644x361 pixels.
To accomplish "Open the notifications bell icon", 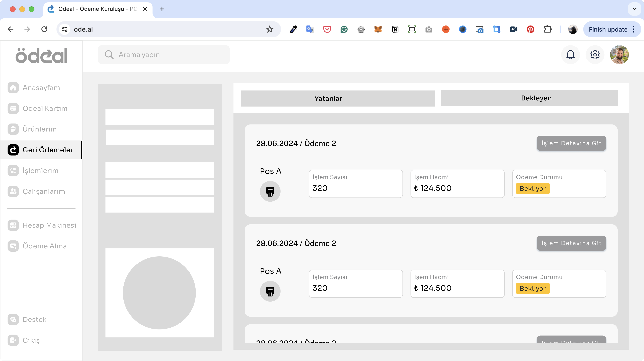I will (570, 55).
